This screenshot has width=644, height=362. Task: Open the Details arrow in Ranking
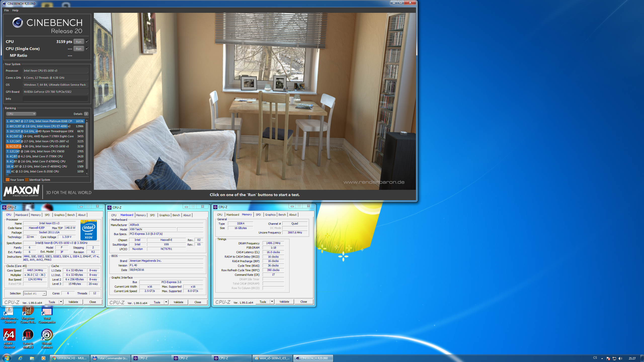click(x=86, y=114)
